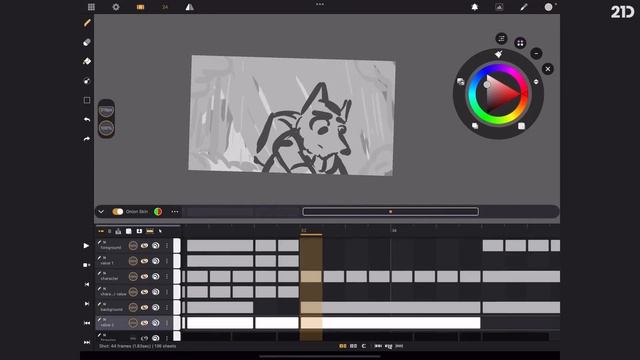
Task: Click the brush icon atop color wheel
Action: click(498, 54)
